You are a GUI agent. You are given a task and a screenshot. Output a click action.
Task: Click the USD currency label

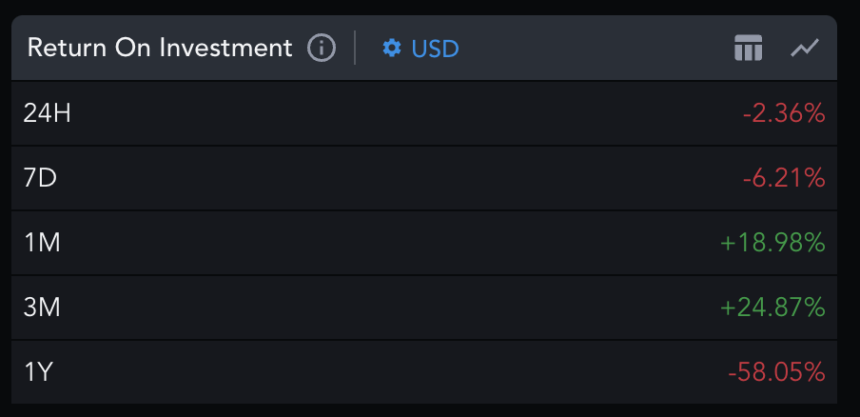[435, 48]
